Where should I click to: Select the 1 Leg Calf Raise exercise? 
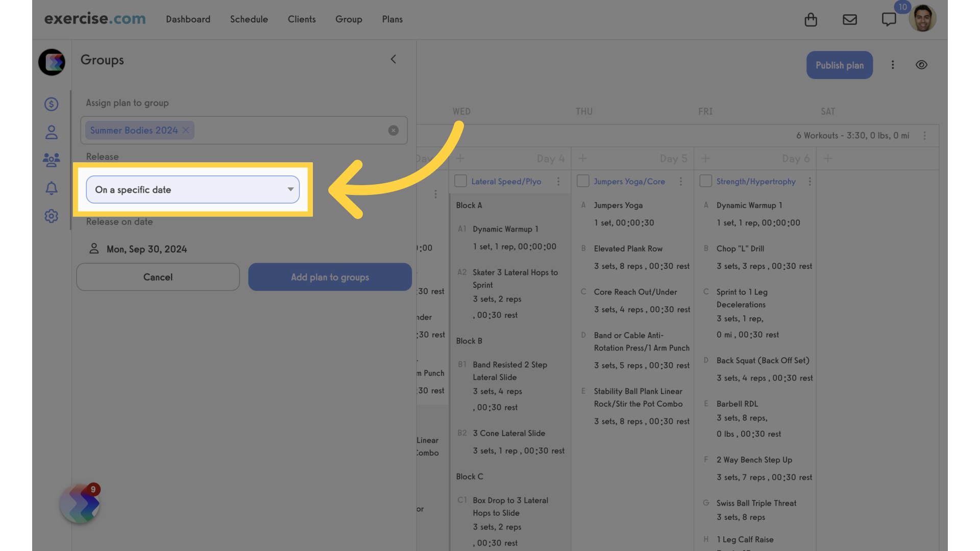pyautogui.click(x=745, y=540)
